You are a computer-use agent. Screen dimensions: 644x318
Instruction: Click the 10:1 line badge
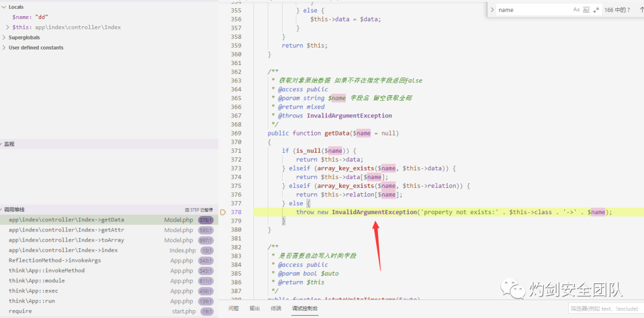(207, 250)
